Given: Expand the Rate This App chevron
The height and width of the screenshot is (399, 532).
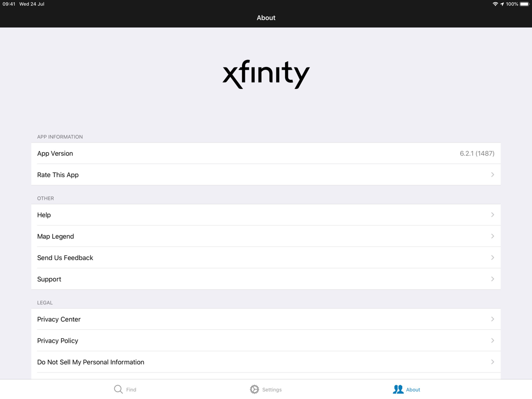Looking at the screenshot, I should coord(492,174).
